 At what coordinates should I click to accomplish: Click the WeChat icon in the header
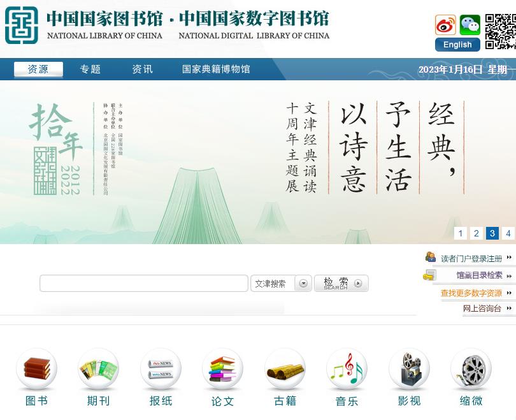coord(469,25)
